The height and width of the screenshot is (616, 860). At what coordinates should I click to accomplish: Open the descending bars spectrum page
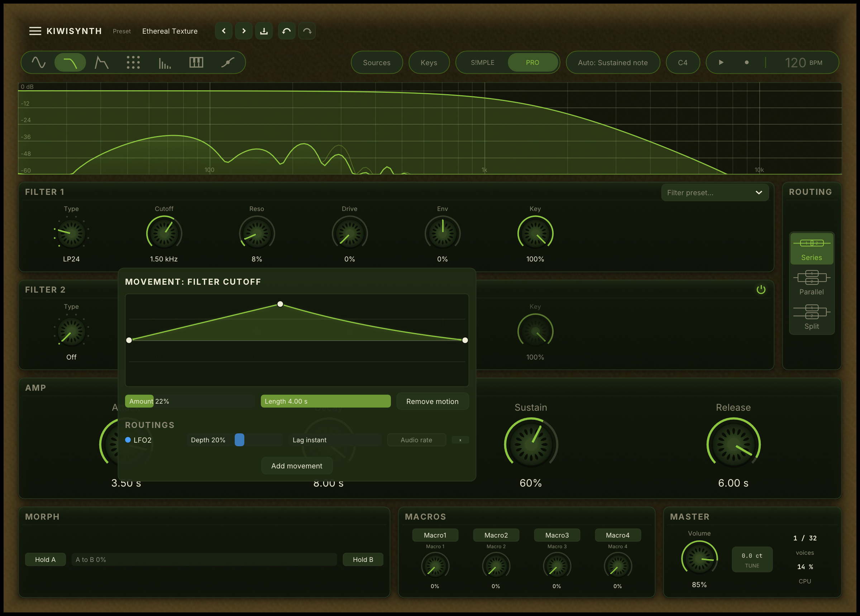coord(164,63)
